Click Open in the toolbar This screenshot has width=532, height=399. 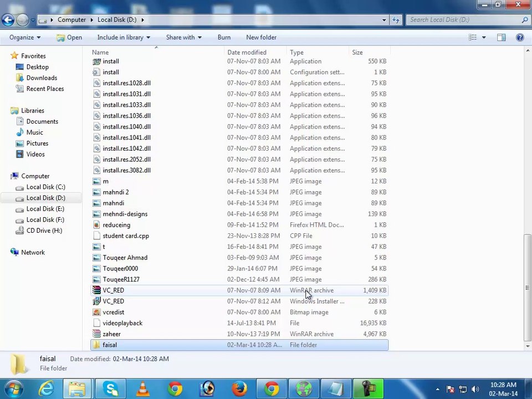[69, 37]
